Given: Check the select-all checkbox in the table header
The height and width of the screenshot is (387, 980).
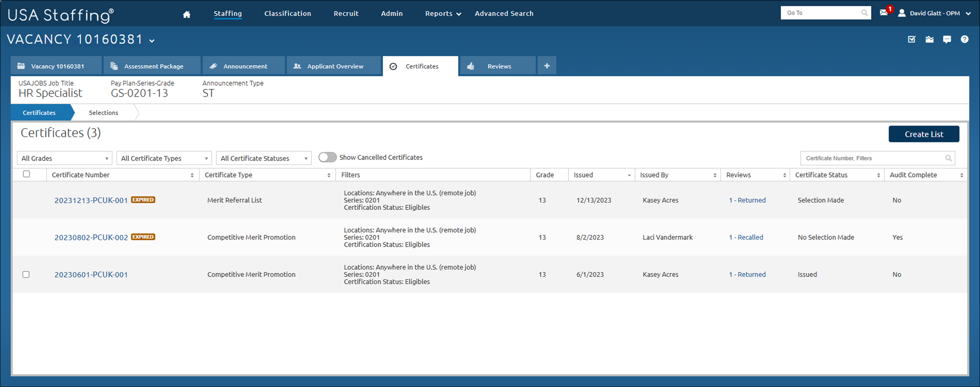Looking at the screenshot, I should coord(26,174).
